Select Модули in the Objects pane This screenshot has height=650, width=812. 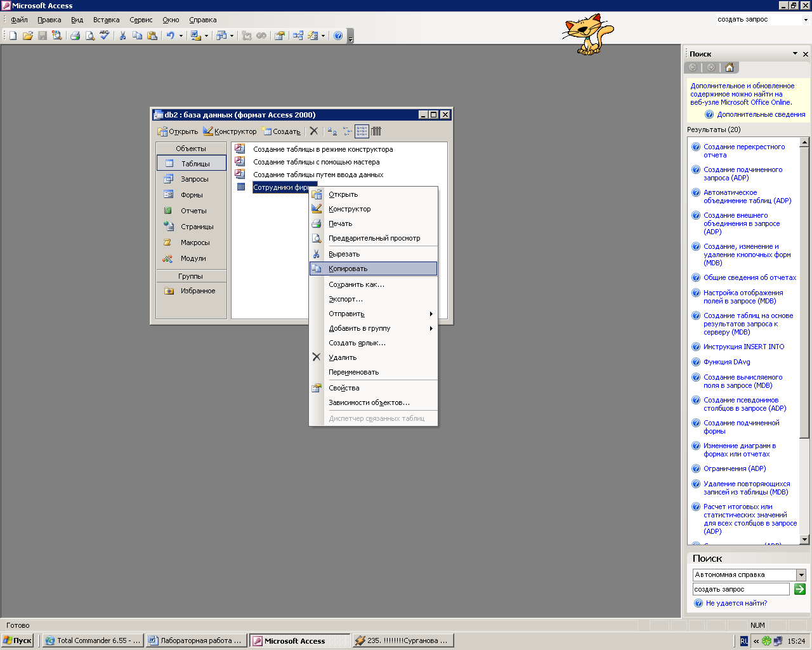[191, 258]
